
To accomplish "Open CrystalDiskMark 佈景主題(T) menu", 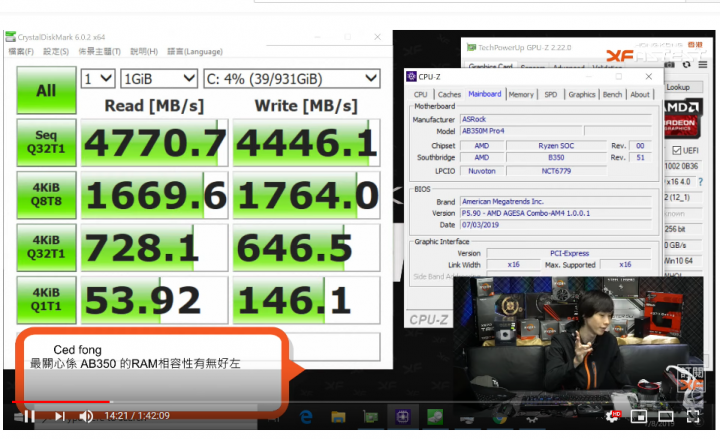I will pos(99,51).
